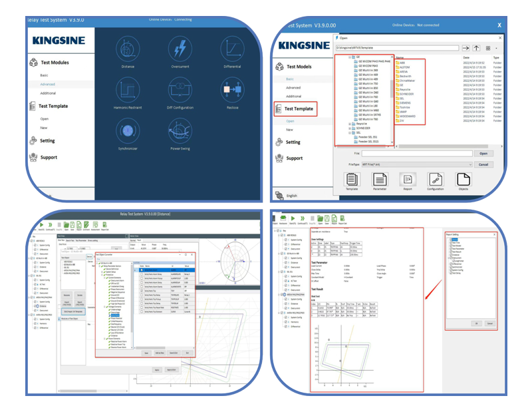Viewport: 532px width, 412px height.
Task: Start the test in Distance window toolbar
Action: [41, 224]
